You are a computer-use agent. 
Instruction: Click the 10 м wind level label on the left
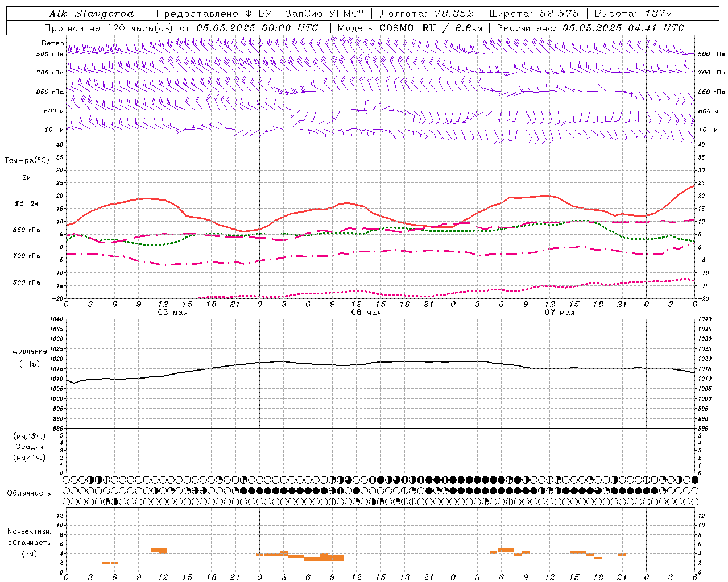point(54,130)
